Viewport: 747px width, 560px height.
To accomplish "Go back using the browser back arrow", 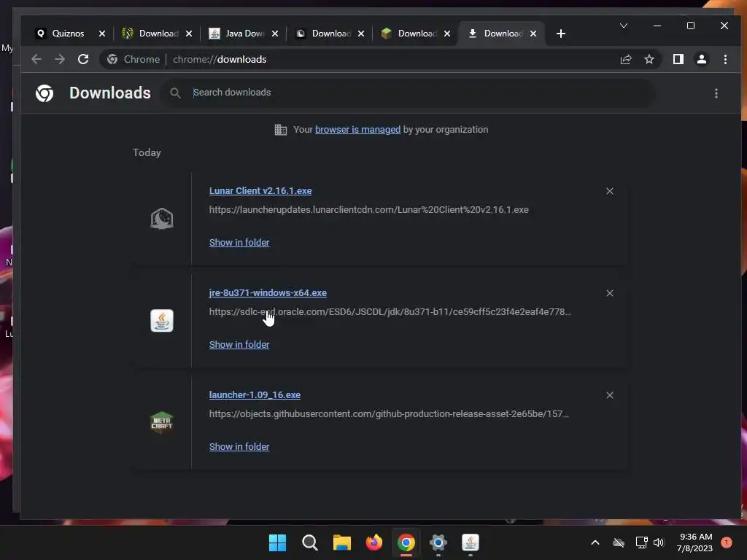I will point(36,59).
